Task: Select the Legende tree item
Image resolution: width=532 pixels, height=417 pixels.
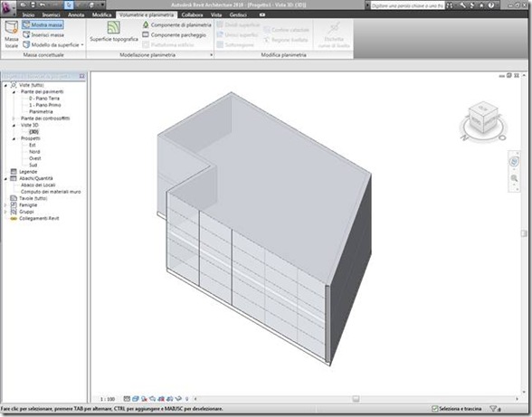Action: (x=28, y=172)
